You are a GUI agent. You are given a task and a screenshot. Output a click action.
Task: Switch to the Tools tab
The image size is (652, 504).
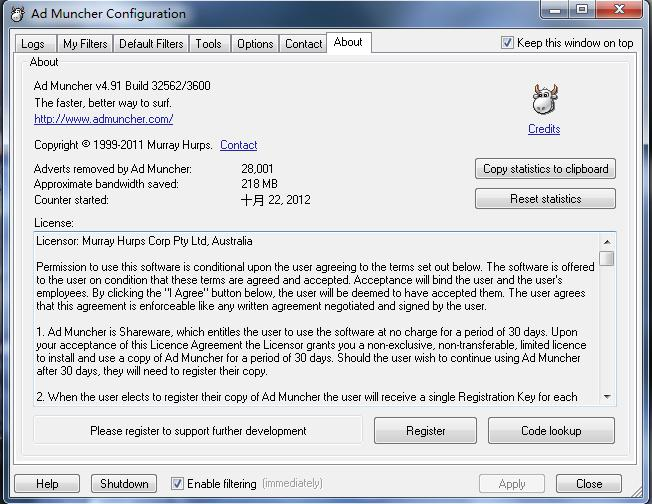[x=209, y=44]
